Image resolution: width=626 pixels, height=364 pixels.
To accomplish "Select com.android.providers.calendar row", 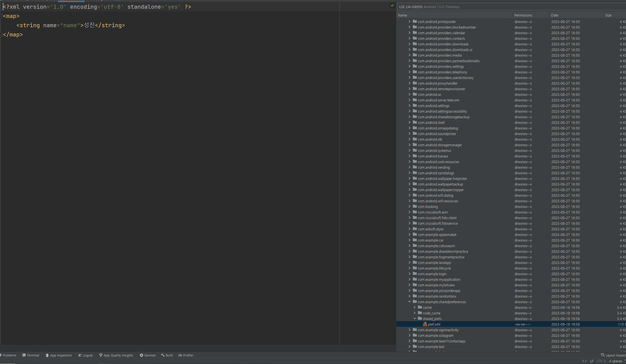I will click(511, 33).
